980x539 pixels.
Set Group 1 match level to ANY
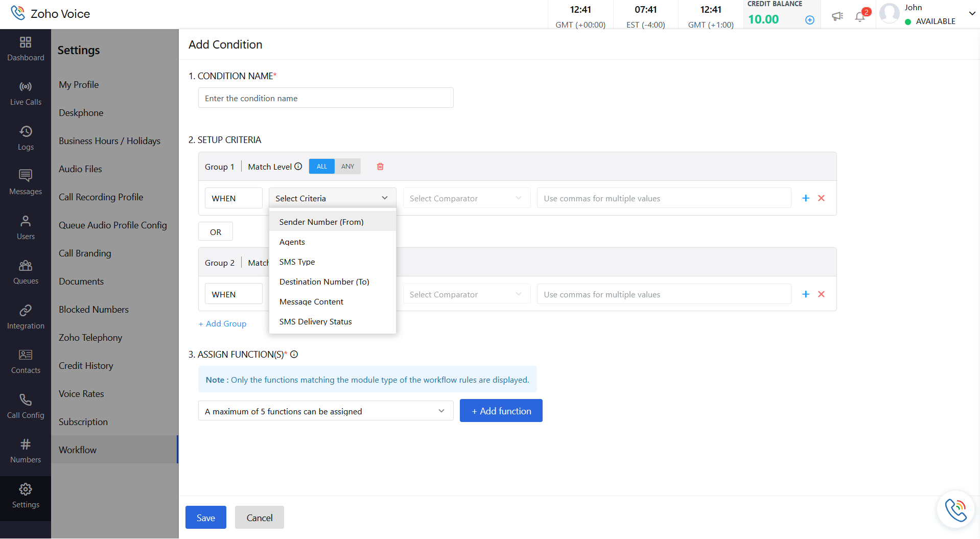(348, 167)
